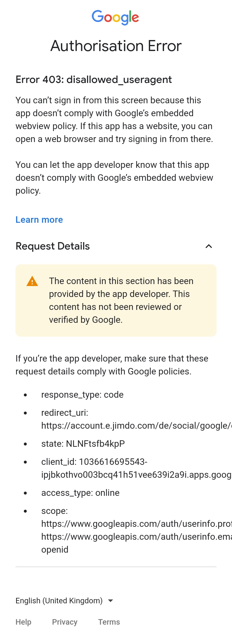232x644 pixels.
Task: Click the jimdo.com redirect_uri URL
Action: 129,425
